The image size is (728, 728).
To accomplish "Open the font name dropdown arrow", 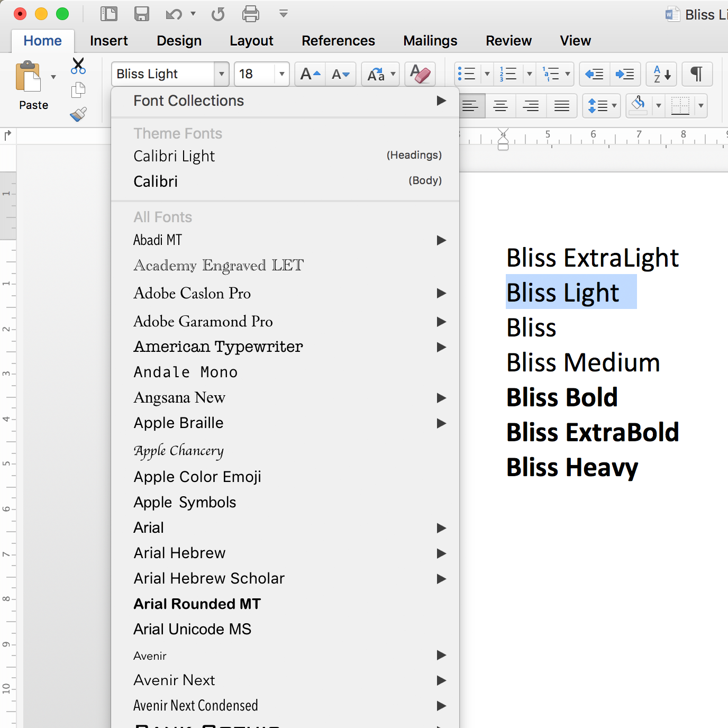I will [x=221, y=74].
